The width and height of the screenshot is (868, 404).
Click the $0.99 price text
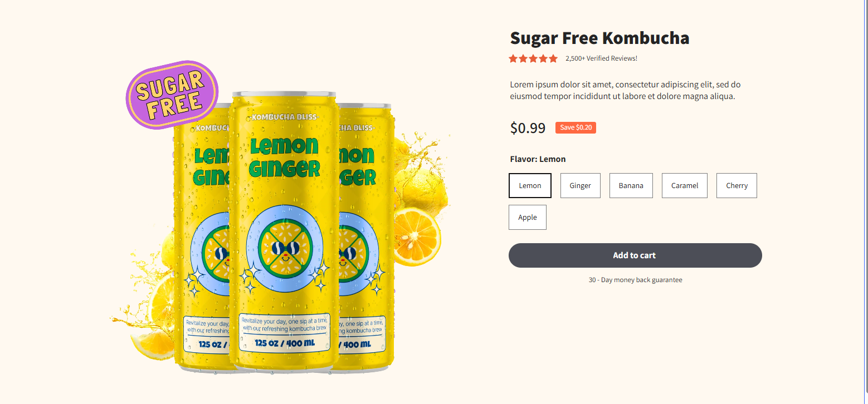pyautogui.click(x=528, y=128)
